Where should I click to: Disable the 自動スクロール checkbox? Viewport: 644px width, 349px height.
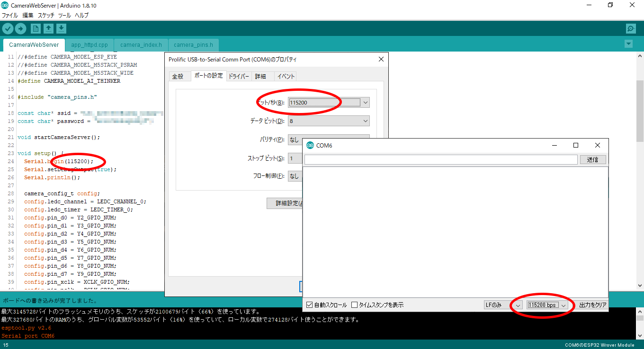click(x=310, y=305)
